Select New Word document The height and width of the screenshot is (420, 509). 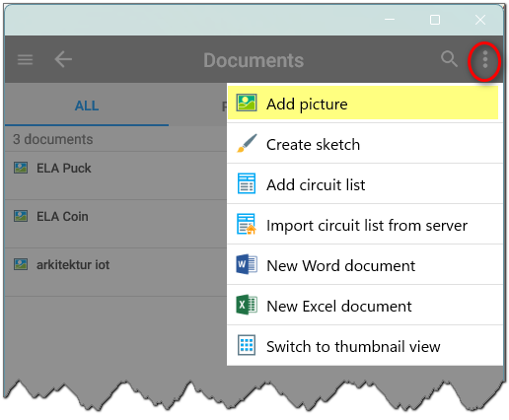click(x=365, y=264)
